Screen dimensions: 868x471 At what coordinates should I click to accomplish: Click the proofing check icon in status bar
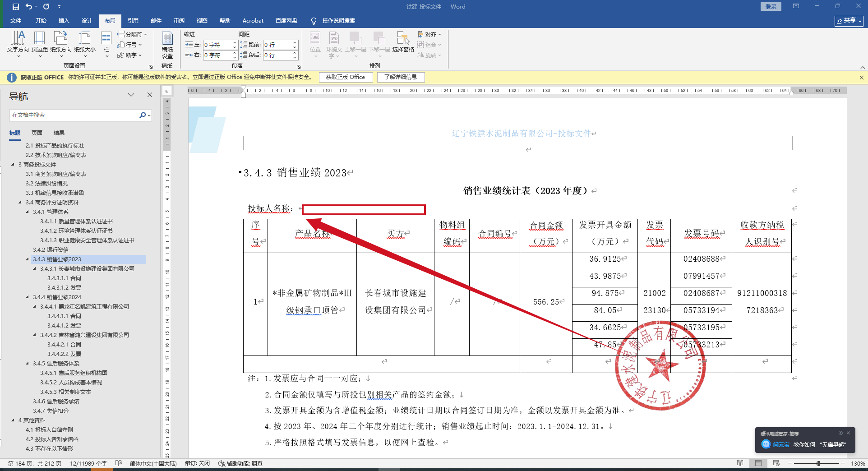(x=119, y=463)
